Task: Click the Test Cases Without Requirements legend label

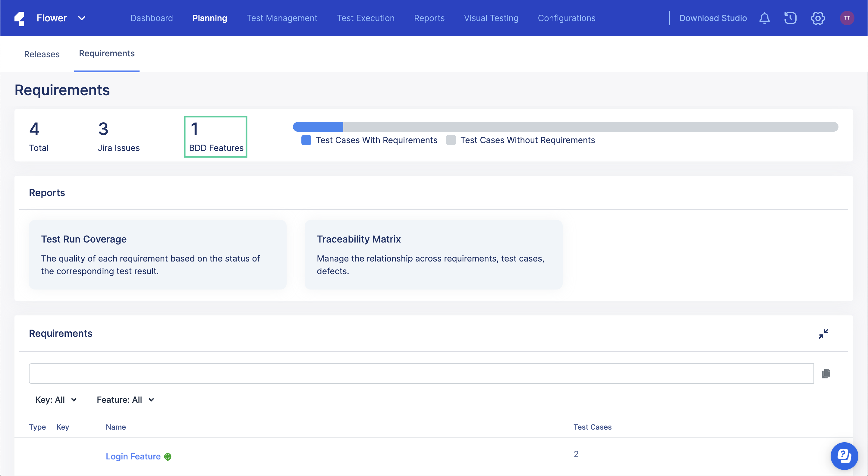Action: 527,140
